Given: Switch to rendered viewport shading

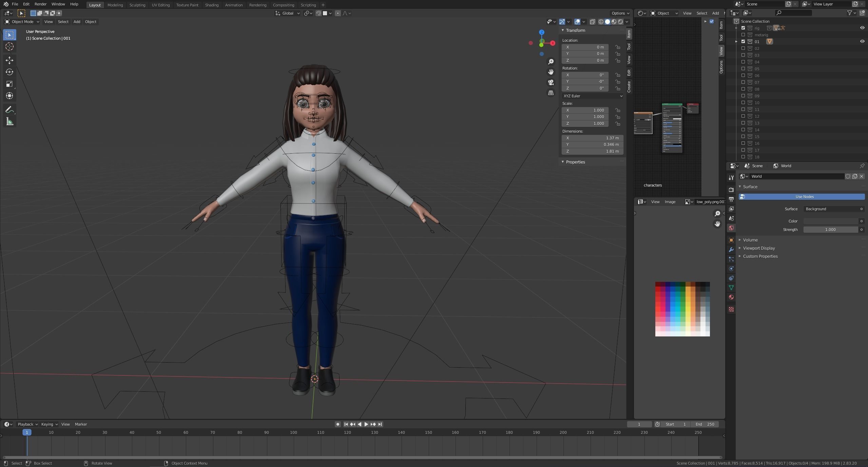Looking at the screenshot, I should click(x=620, y=22).
